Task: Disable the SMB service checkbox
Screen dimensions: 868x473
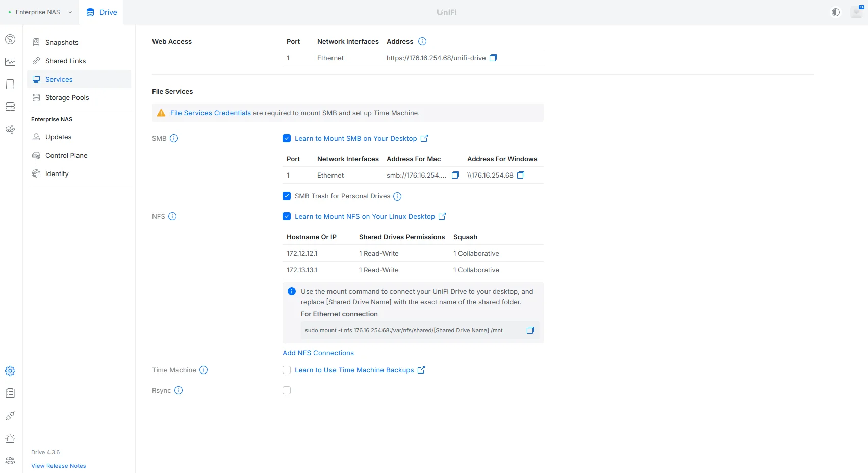Action: pos(287,138)
